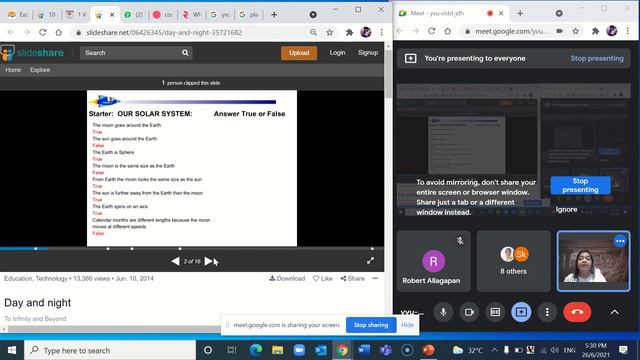640x360 pixels.
Task: Open the Login link on SlideShare
Action: pos(337,53)
